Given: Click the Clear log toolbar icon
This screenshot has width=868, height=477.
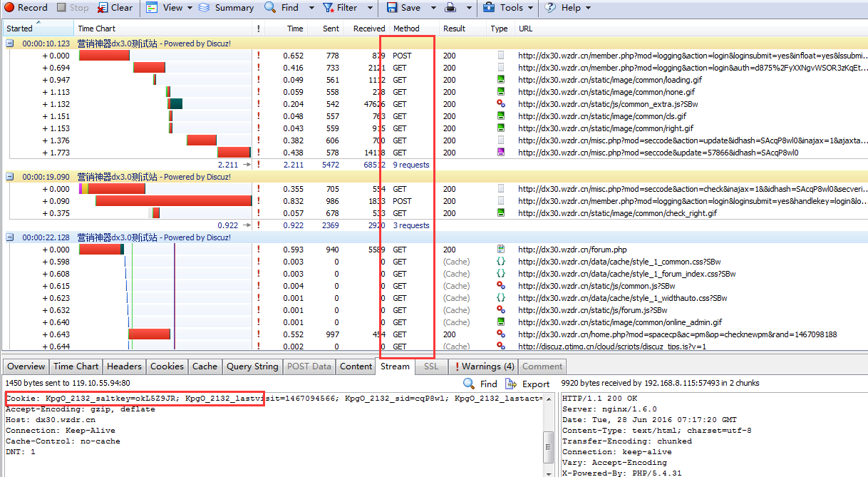Looking at the screenshot, I should [103, 8].
